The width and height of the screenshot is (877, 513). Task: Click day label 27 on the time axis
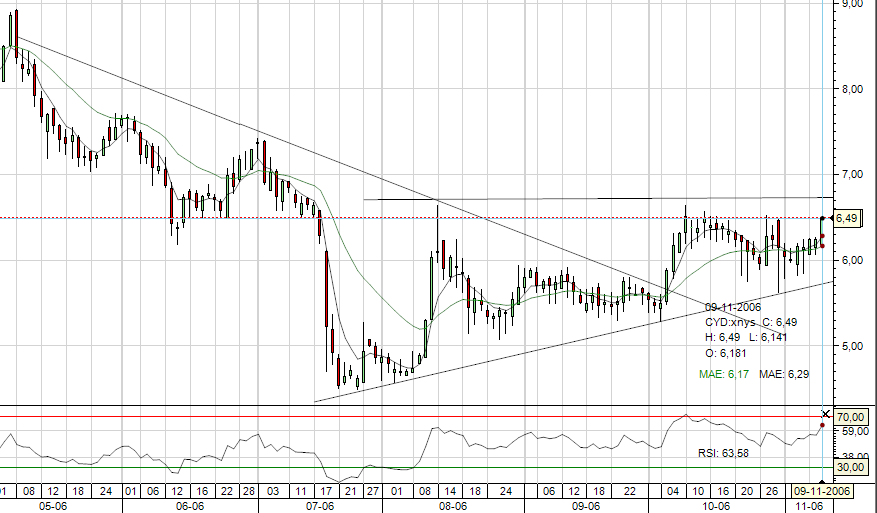click(x=373, y=492)
